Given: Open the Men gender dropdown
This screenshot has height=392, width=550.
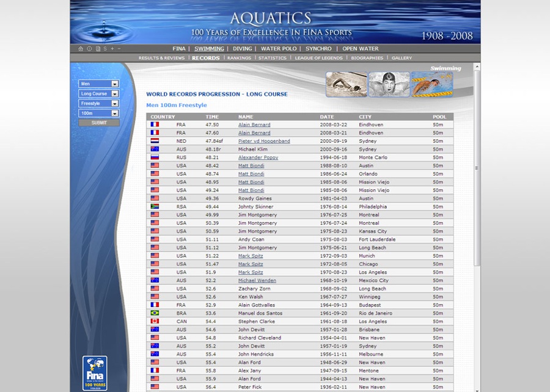Looking at the screenshot, I should coord(99,84).
